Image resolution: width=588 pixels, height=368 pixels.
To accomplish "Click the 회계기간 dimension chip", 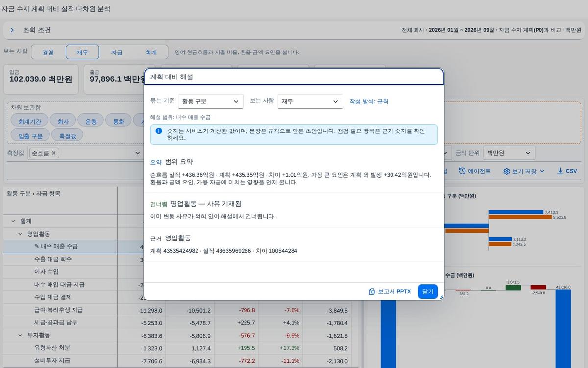I will point(29,121).
